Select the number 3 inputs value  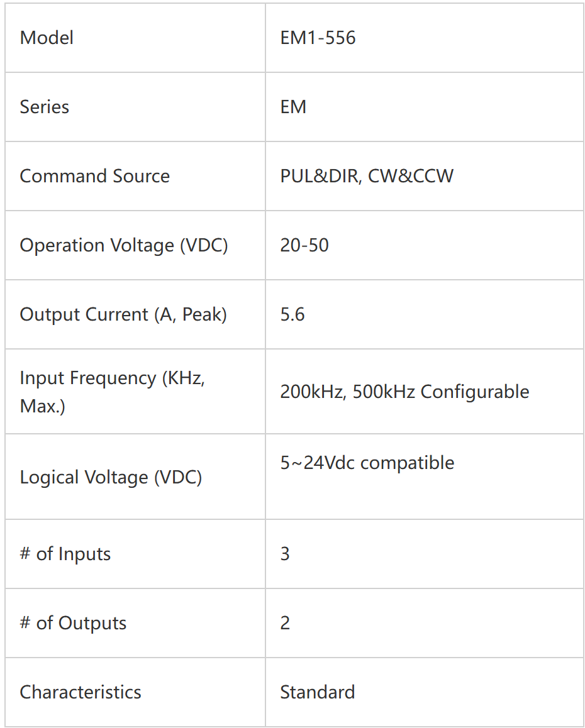click(x=285, y=554)
